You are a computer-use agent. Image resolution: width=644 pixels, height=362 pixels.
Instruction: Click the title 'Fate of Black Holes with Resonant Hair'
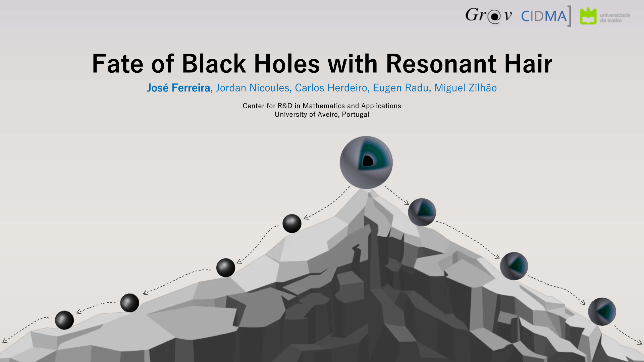coord(322,64)
